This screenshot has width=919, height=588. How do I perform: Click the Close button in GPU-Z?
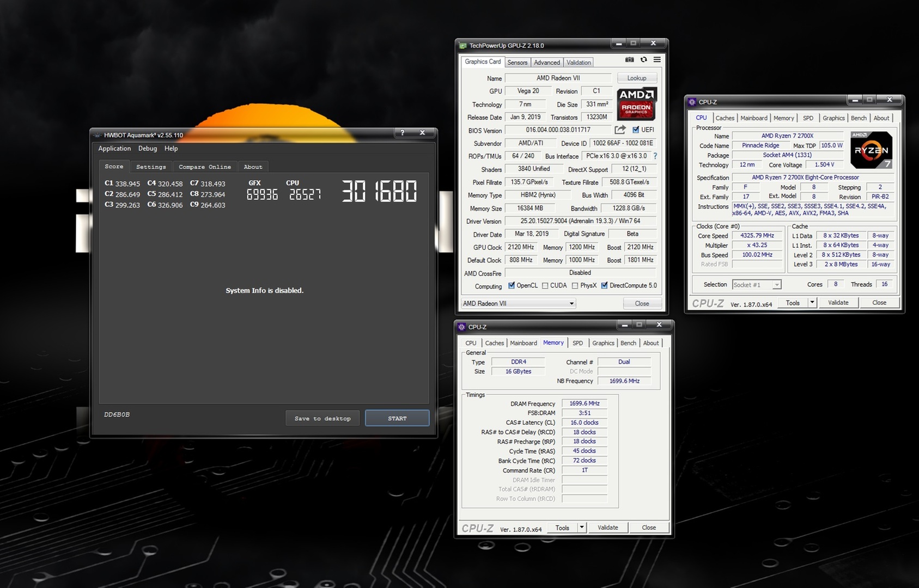coord(642,303)
